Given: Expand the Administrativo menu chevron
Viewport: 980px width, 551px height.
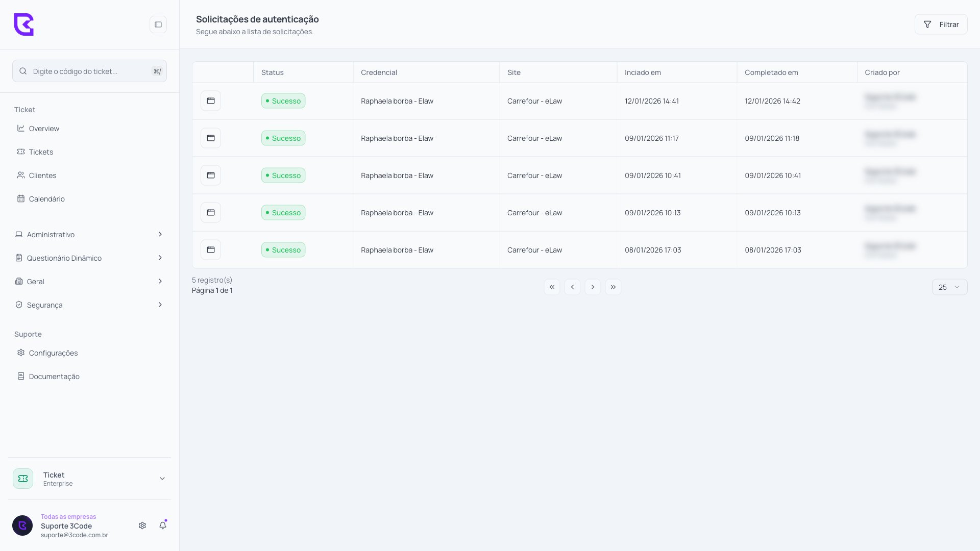Looking at the screenshot, I should pyautogui.click(x=160, y=235).
